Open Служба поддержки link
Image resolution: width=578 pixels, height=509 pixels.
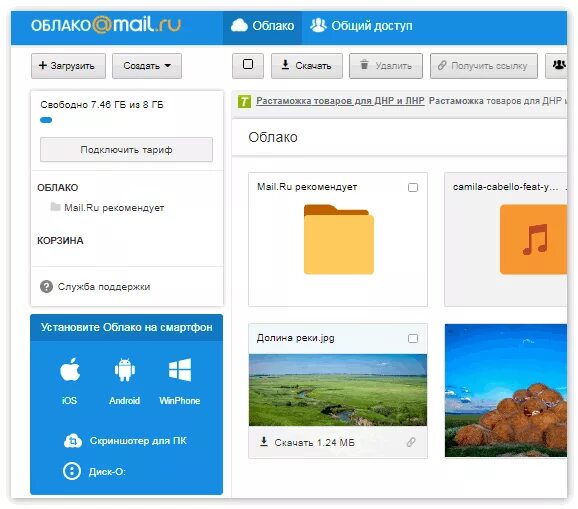pyautogui.click(x=104, y=287)
